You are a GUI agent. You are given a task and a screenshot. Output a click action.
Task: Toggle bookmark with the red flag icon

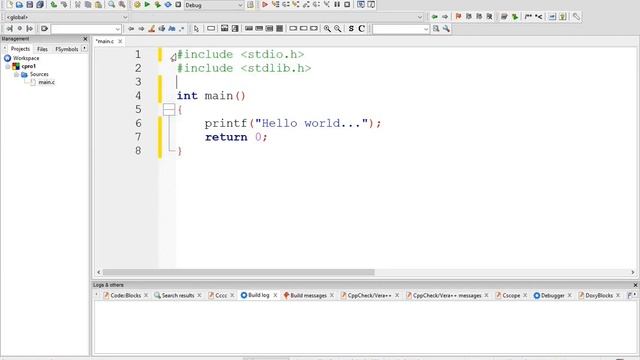[458, 17]
